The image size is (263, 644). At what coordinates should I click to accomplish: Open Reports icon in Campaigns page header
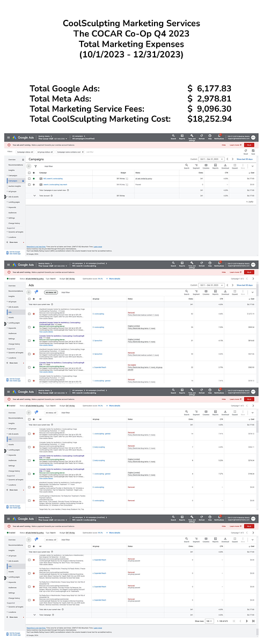tap(183, 138)
